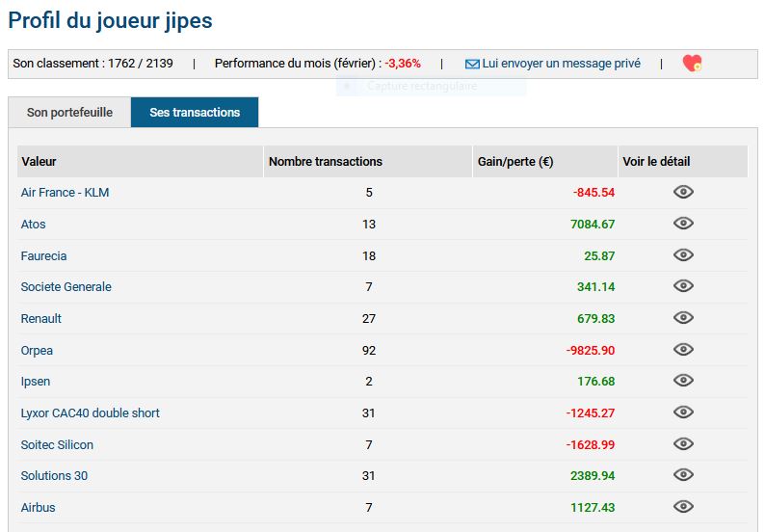This screenshot has height=532, width=765.
Task: Open the Soitec Silicon stock link
Action: point(57,444)
